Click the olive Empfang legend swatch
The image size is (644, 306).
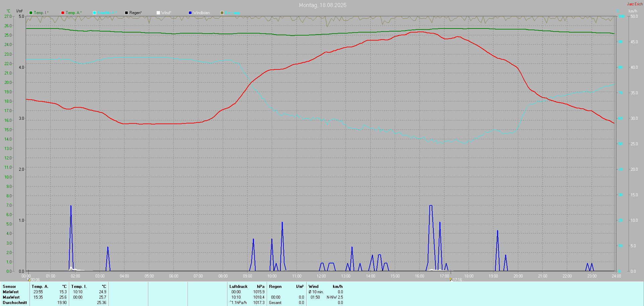(222, 13)
